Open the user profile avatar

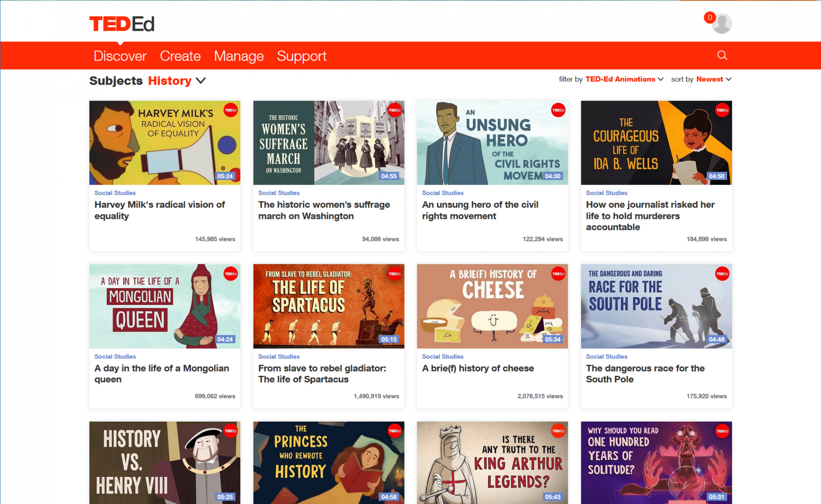click(x=723, y=24)
